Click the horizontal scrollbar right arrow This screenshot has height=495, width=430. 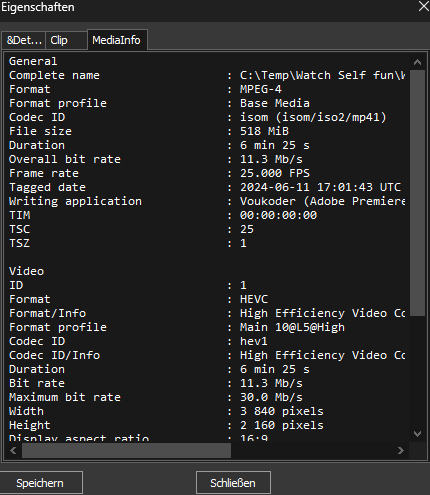pyautogui.click(x=401, y=451)
